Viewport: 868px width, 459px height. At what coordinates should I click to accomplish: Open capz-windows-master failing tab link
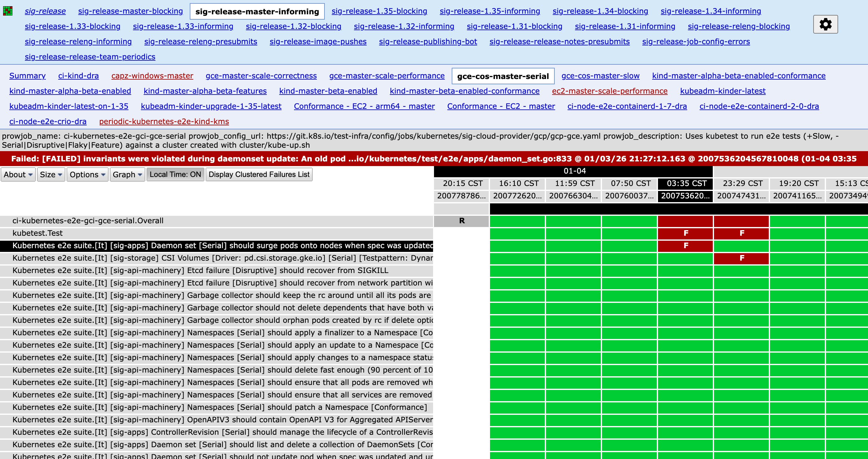pos(152,76)
